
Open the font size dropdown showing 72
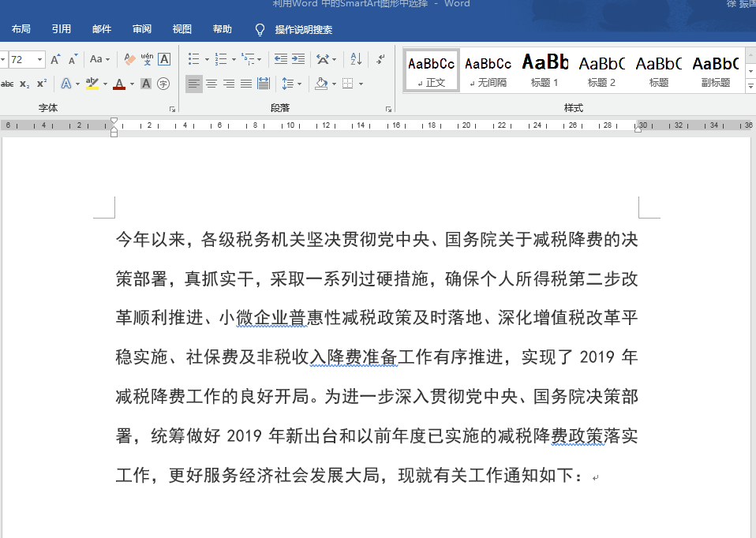coord(39,60)
